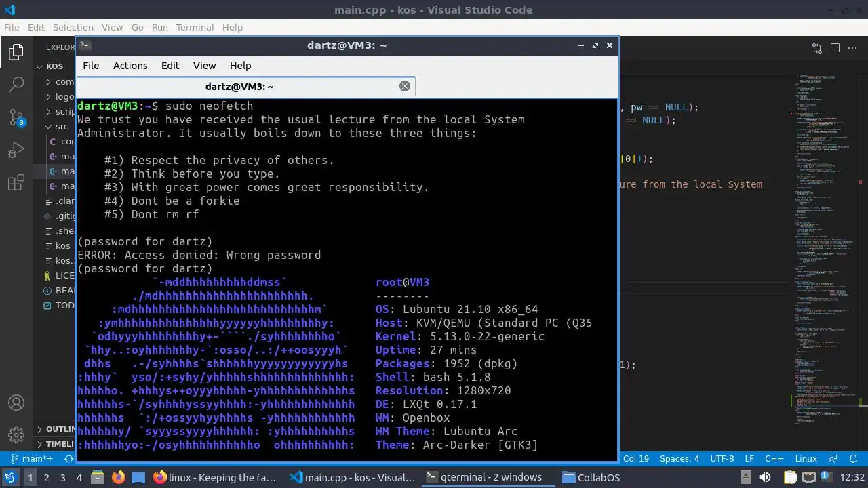The width and height of the screenshot is (868, 488).
Task: Switch to virtual desktop 2
Action: click(46, 477)
